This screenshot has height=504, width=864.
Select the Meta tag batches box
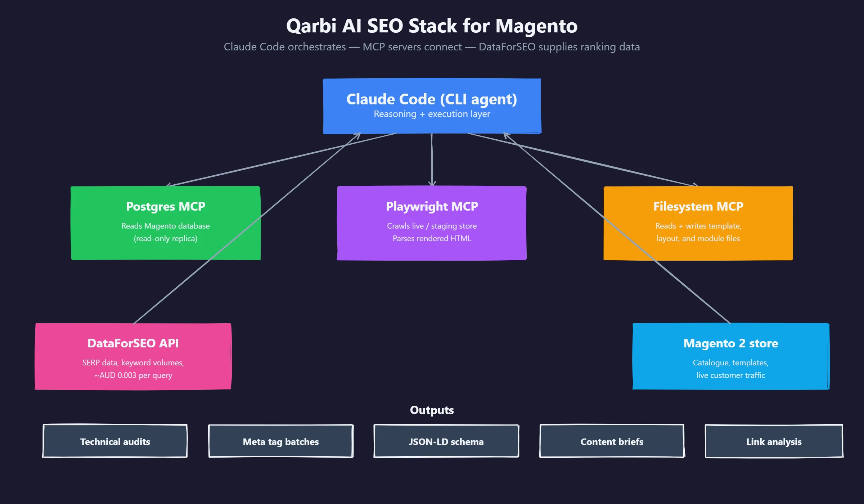281,441
